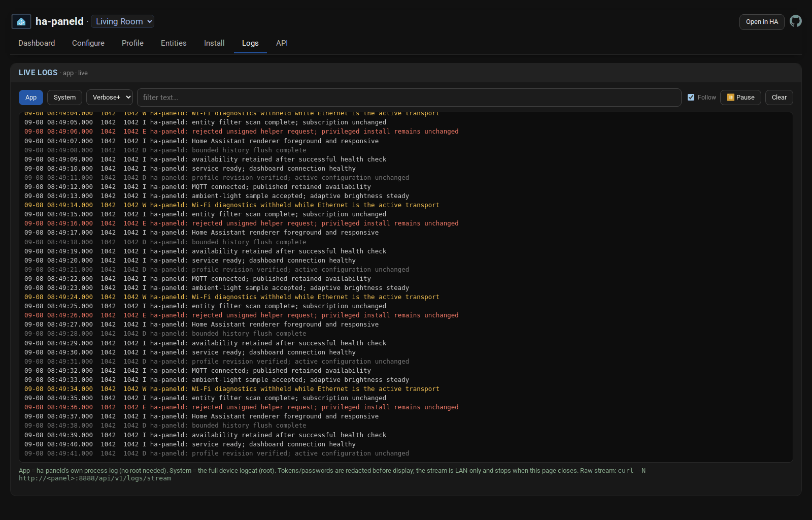Click the ha-paneld home logo icon

click(21, 21)
